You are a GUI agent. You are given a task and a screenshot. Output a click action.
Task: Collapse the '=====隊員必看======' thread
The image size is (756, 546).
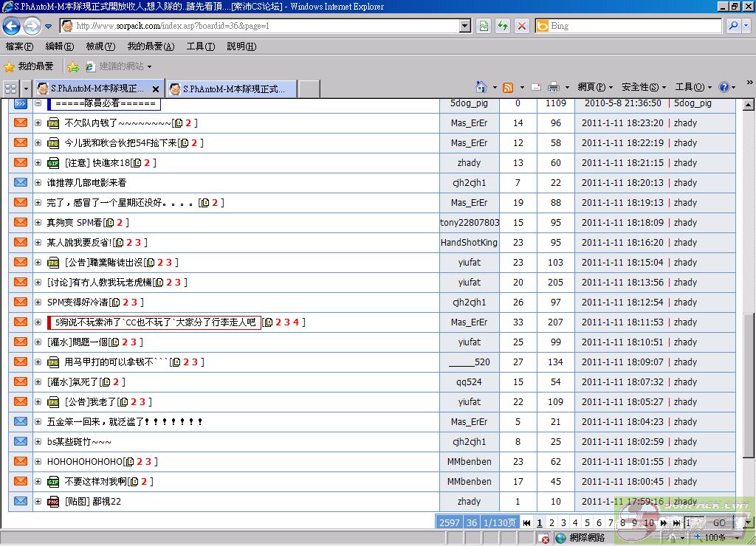pyautogui.click(x=38, y=103)
